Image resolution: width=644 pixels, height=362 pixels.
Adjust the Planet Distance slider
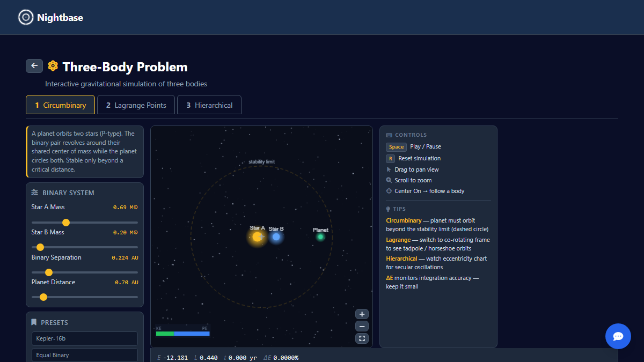43,297
